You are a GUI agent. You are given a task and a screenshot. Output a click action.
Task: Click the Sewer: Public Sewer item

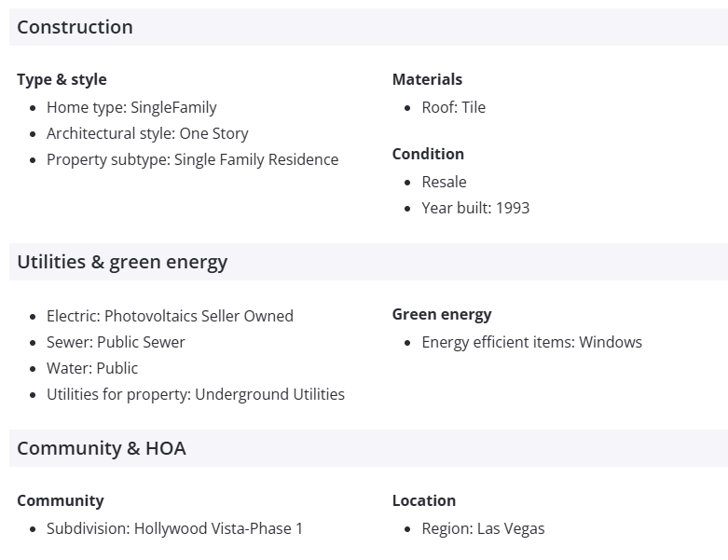116,342
